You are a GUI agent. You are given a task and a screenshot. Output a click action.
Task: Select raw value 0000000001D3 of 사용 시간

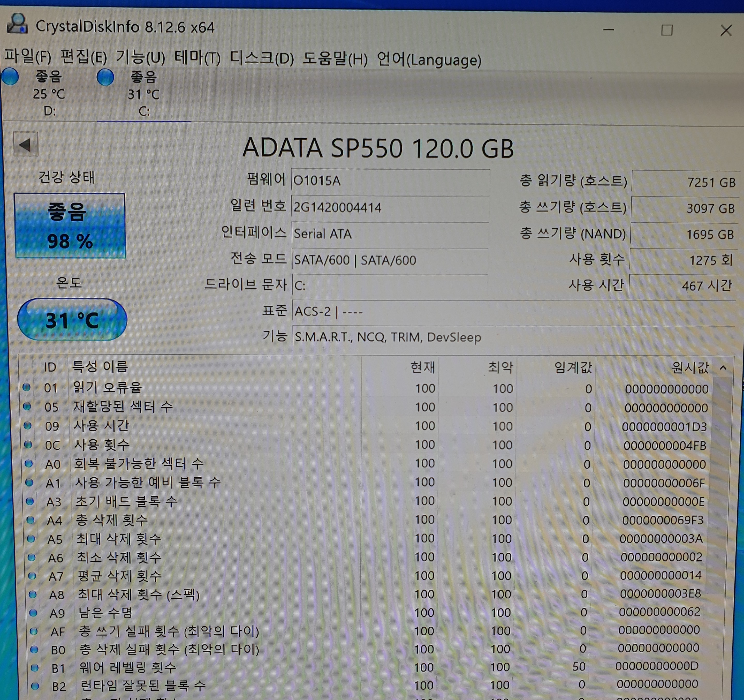click(x=665, y=427)
